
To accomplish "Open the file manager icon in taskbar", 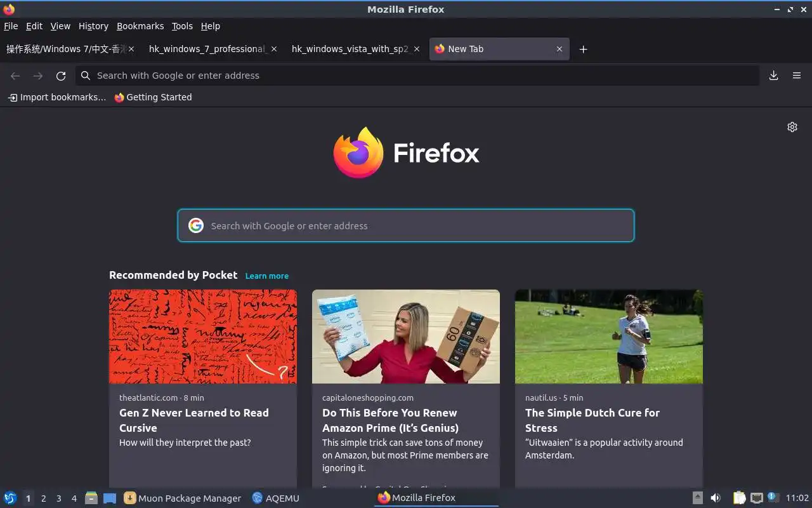I will (91, 498).
